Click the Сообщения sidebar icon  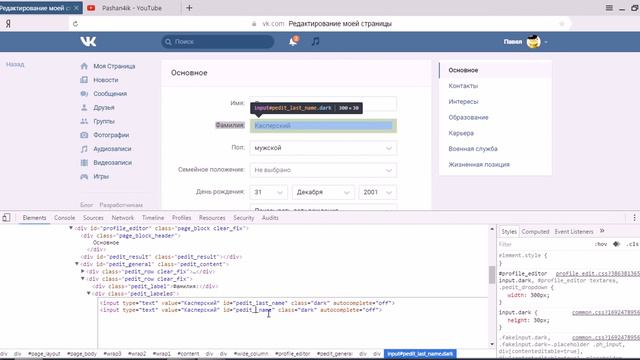[x=84, y=93]
